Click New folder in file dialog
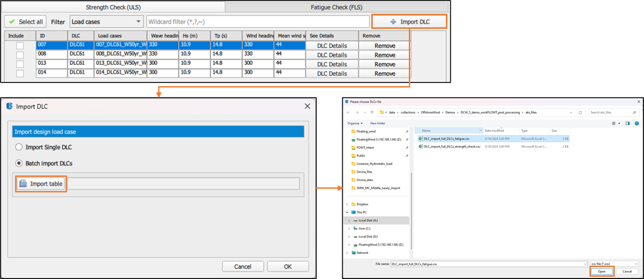The width and height of the screenshot is (644, 279). 377,123
